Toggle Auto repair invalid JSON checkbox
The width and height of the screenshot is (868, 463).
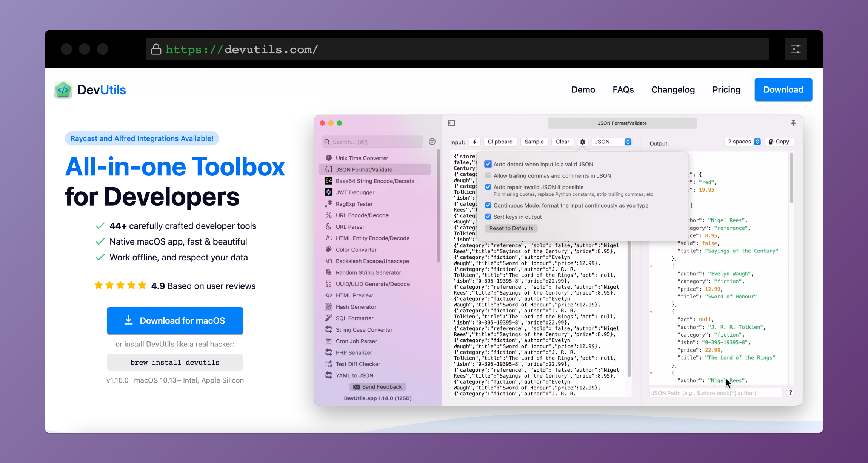tap(488, 187)
